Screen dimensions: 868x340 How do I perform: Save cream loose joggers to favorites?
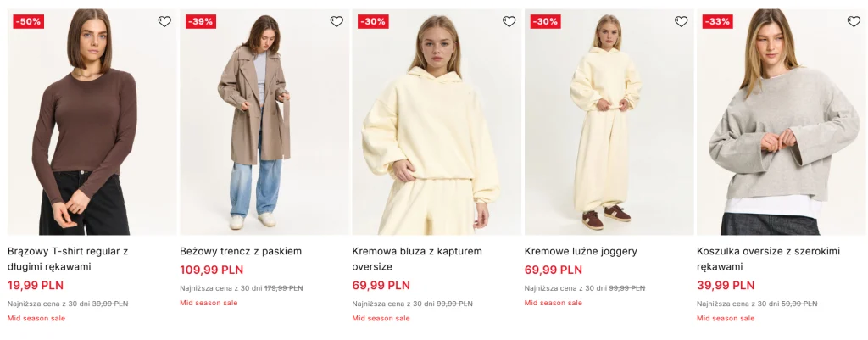coord(682,22)
